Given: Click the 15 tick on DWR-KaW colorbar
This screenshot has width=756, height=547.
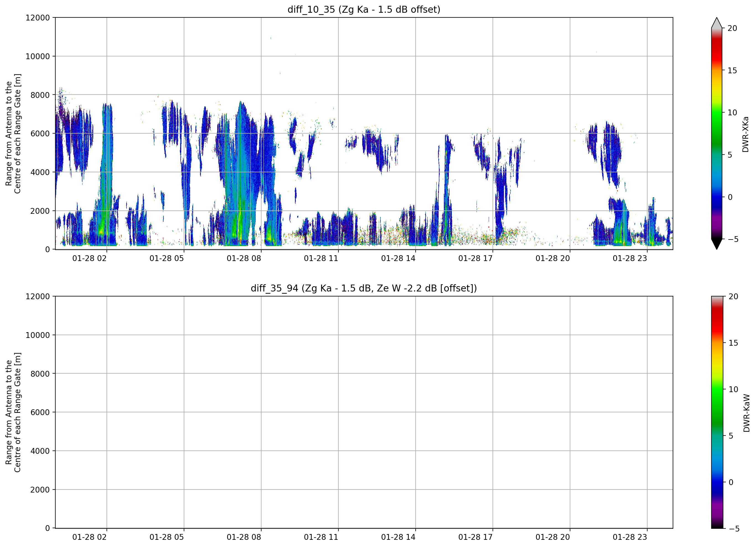Looking at the screenshot, I should coord(733,343).
